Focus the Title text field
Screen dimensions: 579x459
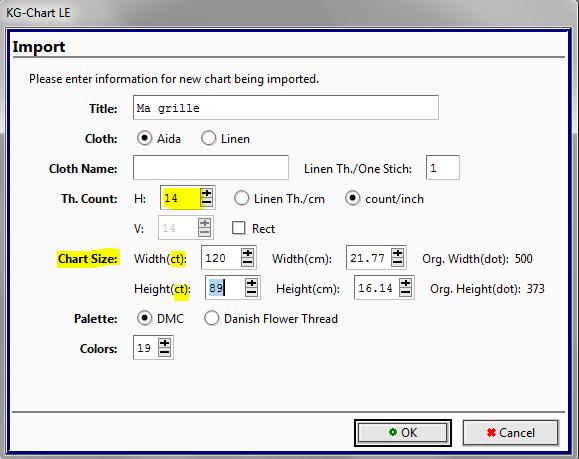click(x=286, y=107)
